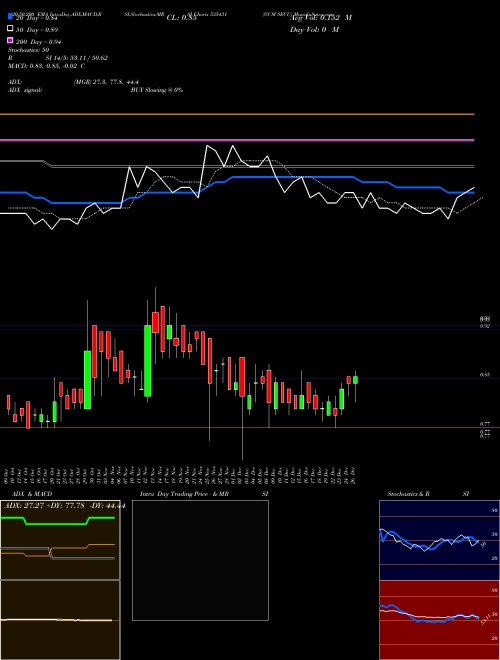Viewport: 500px width, 660px height.
Task: Click the last green candlestick on the chart
Action: pos(355,380)
